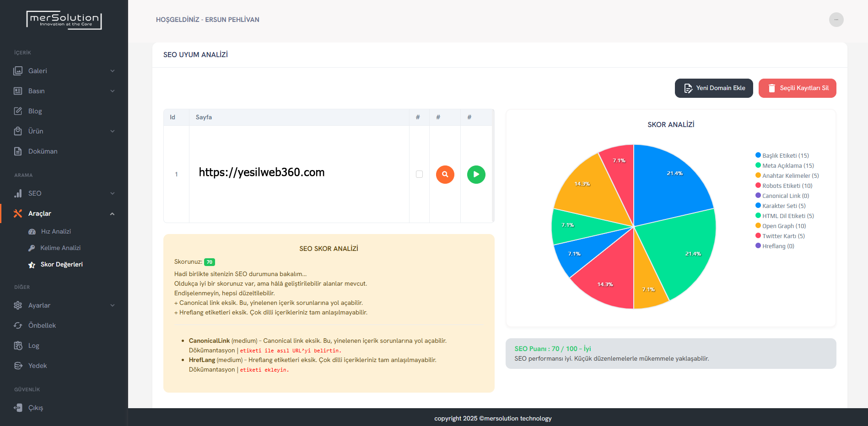Click the orange search icon in table row
Viewport: 868px width, 426px height.
point(445,174)
